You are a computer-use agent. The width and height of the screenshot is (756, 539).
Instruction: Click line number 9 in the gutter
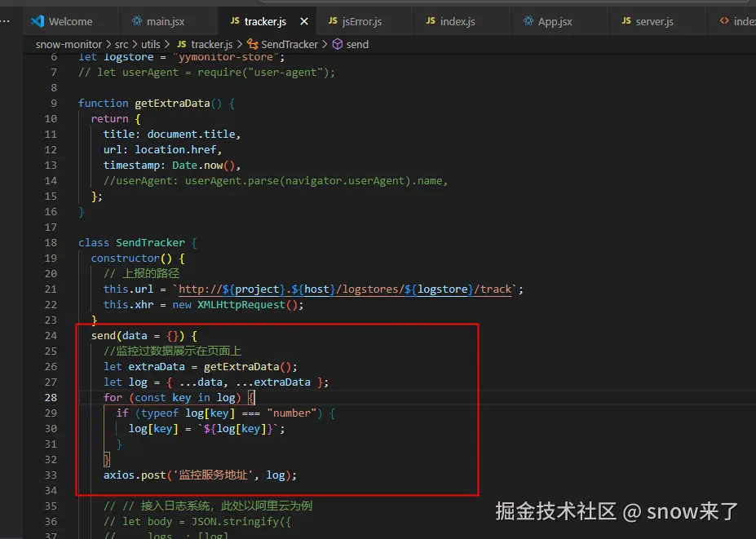tap(54, 104)
